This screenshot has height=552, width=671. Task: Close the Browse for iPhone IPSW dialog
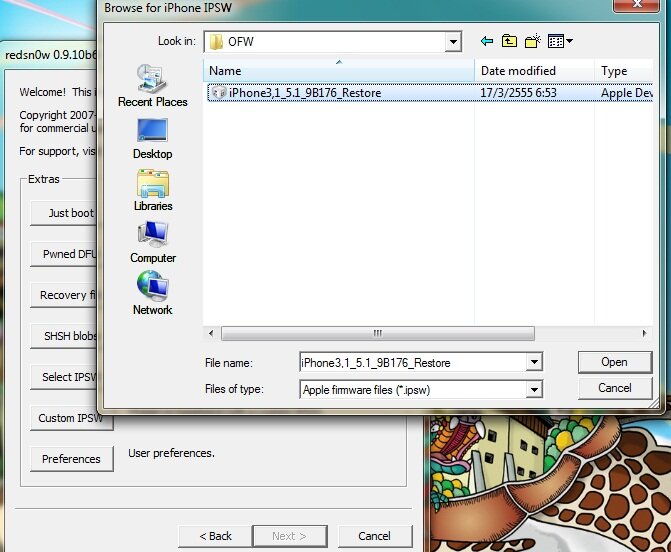[637, 4]
